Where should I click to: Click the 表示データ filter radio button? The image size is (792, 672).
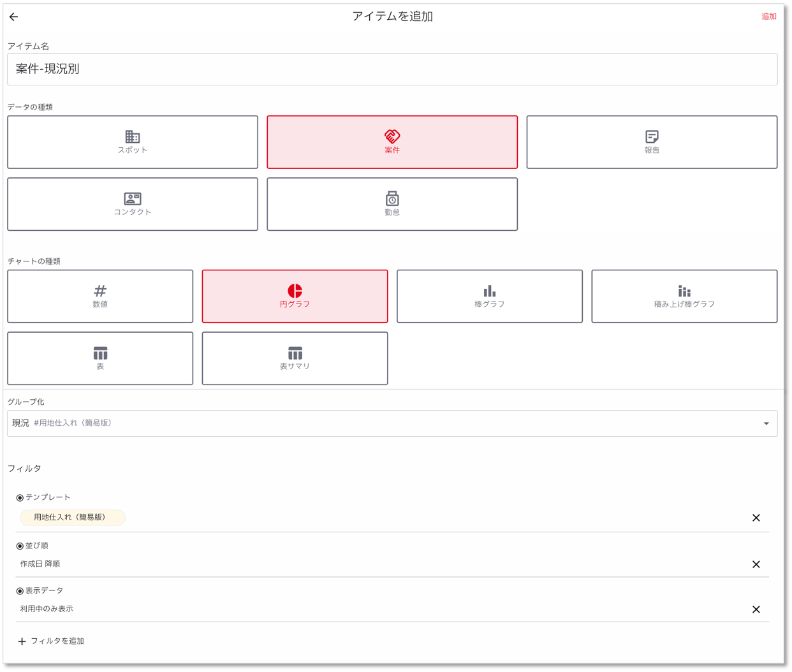click(x=20, y=591)
